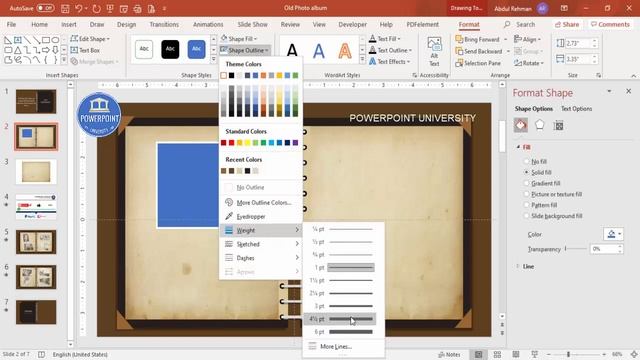This screenshot has height=360, width=640.
Task: Apply the black WordArt style A
Action: point(292,51)
